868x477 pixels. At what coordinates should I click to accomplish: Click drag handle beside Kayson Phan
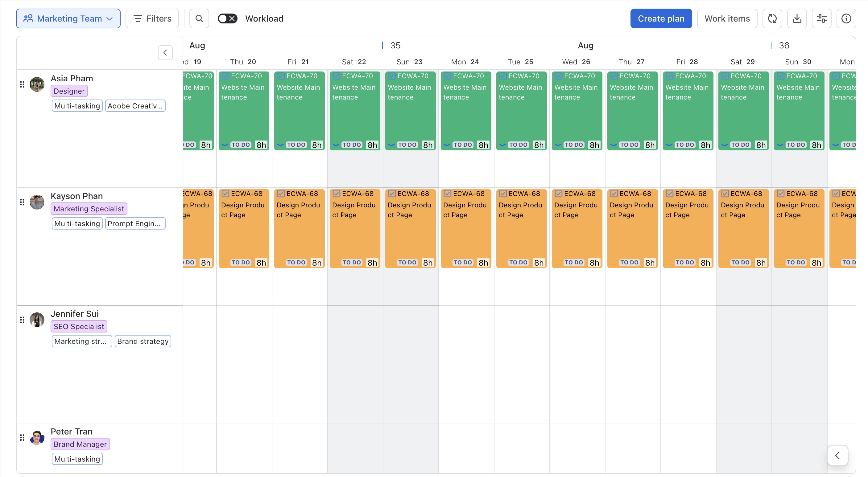pos(22,202)
